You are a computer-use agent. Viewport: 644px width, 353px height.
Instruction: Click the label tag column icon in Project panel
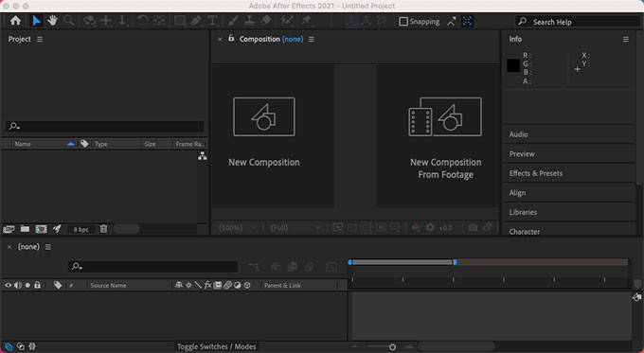[84, 144]
